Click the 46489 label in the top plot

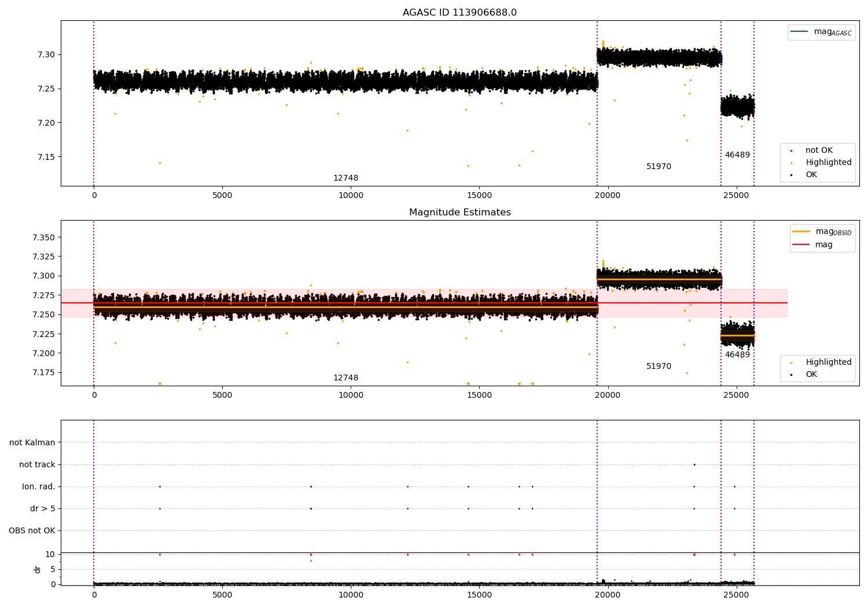[x=737, y=155]
